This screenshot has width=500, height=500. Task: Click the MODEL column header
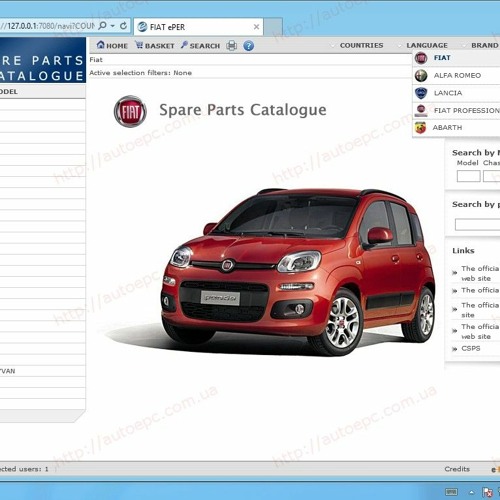point(42,91)
